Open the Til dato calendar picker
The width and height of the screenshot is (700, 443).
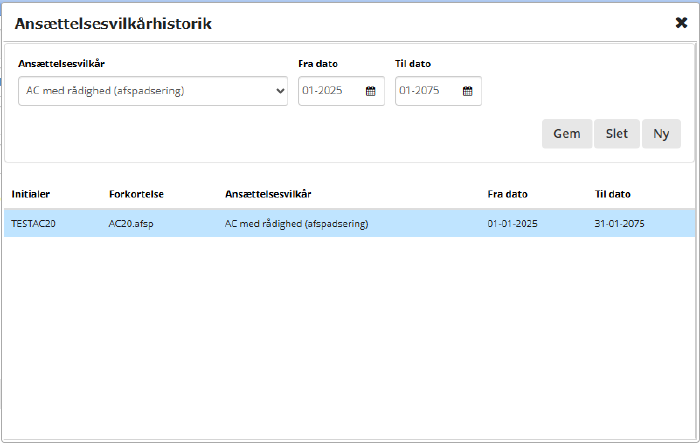[467, 91]
